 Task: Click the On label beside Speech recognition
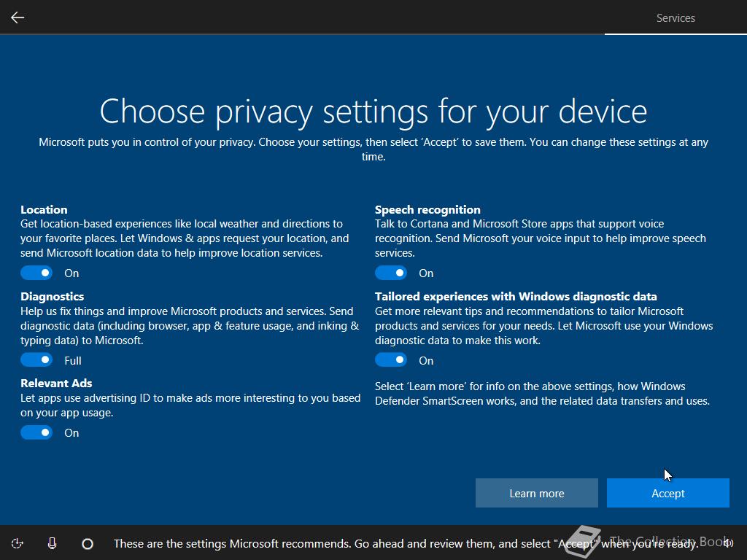(x=426, y=273)
